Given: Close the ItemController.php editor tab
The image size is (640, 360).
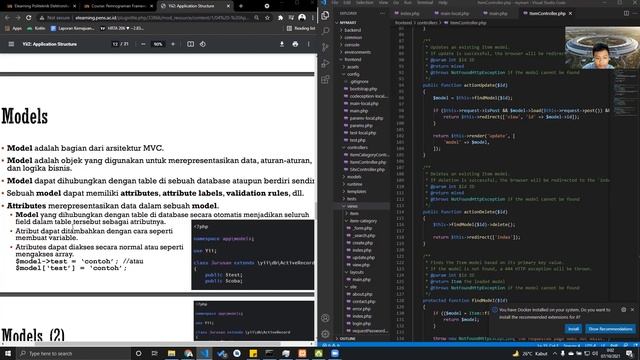Looking at the screenshot, I should coord(570,13).
